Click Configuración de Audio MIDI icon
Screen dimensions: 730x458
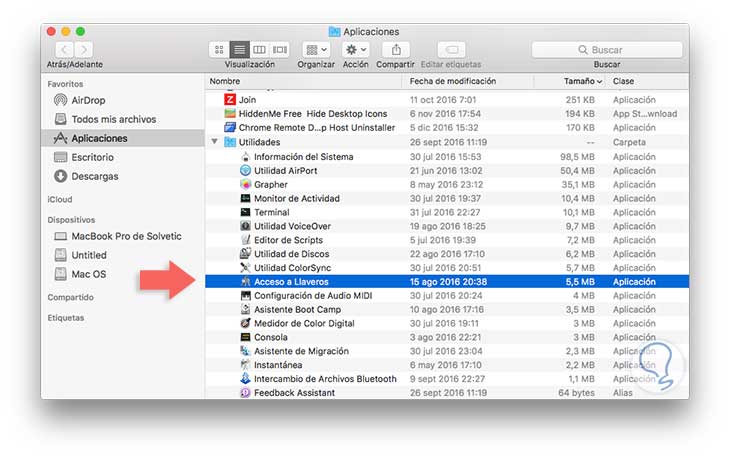tap(245, 296)
